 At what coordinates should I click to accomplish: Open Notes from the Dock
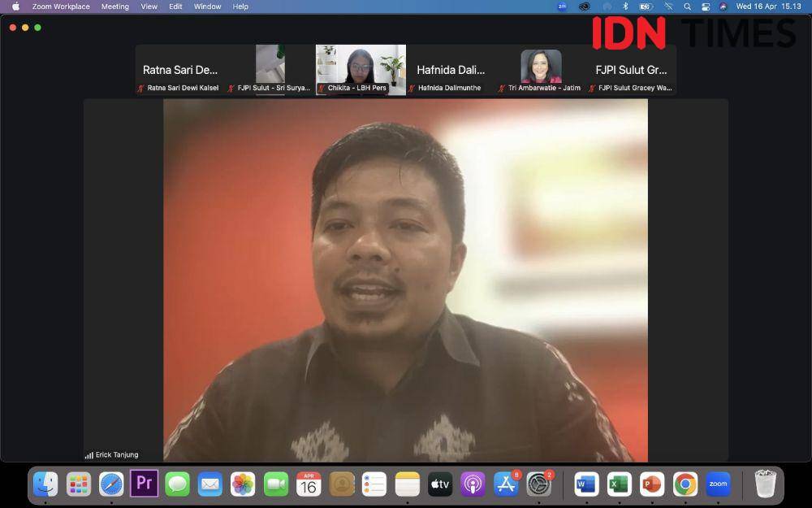(x=407, y=484)
